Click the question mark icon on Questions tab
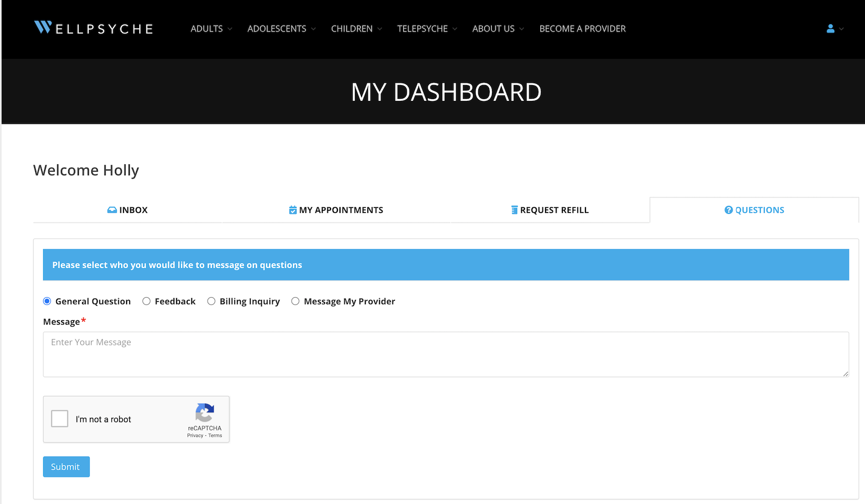The width and height of the screenshot is (865, 504). click(x=728, y=210)
